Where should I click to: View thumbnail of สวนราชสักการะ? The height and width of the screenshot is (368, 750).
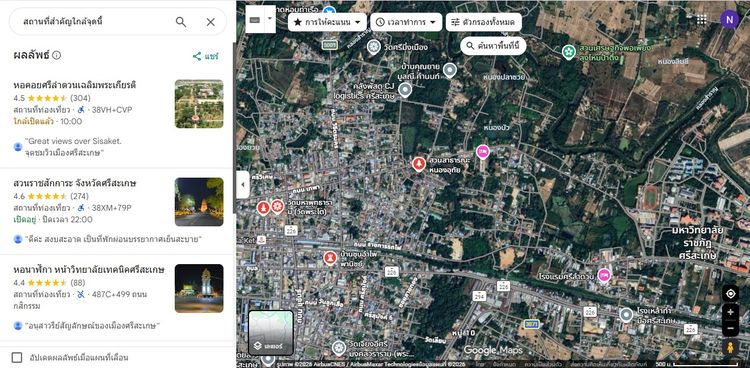point(199,202)
